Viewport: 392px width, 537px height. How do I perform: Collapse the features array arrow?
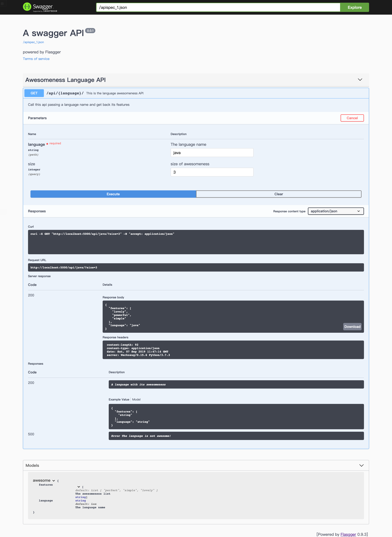[x=79, y=487]
